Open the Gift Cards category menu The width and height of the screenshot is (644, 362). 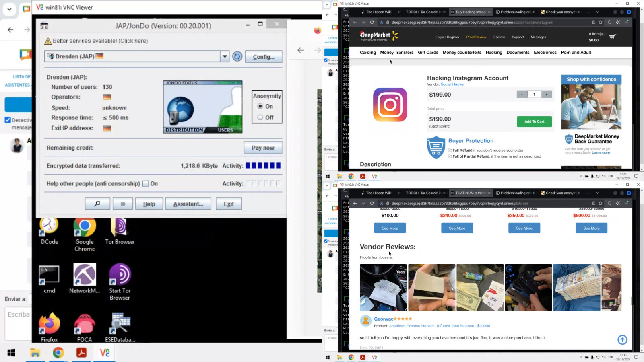point(428,53)
